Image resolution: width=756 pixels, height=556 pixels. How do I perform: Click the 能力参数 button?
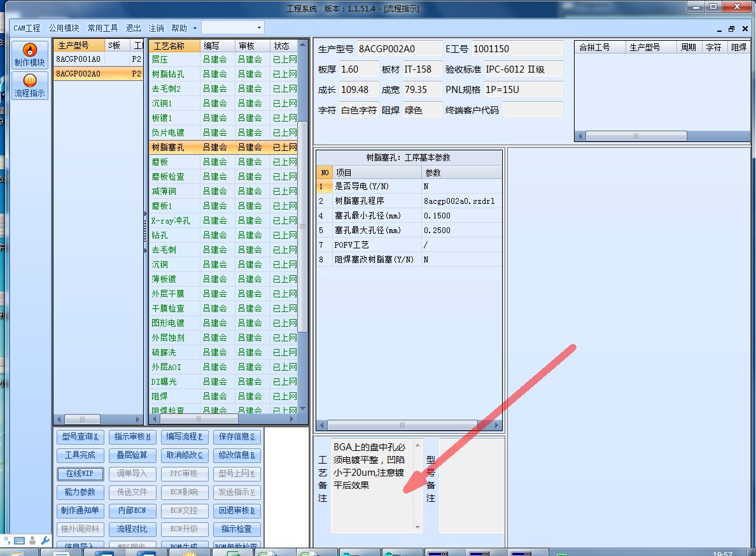[x=80, y=492]
